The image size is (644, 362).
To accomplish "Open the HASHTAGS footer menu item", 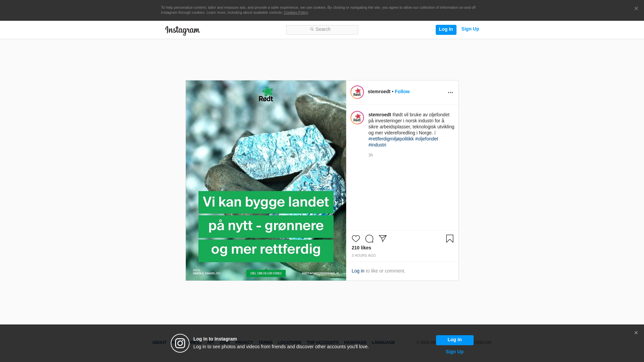I will [355, 343].
